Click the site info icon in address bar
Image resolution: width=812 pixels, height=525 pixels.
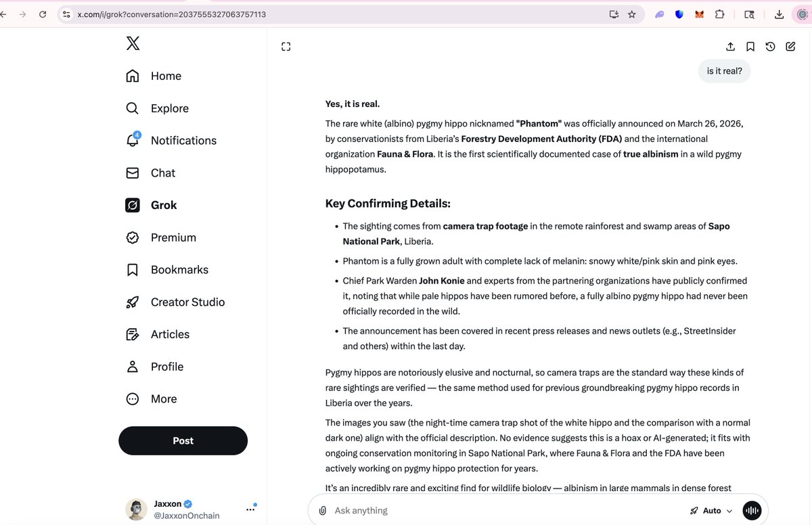pos(66,14)
